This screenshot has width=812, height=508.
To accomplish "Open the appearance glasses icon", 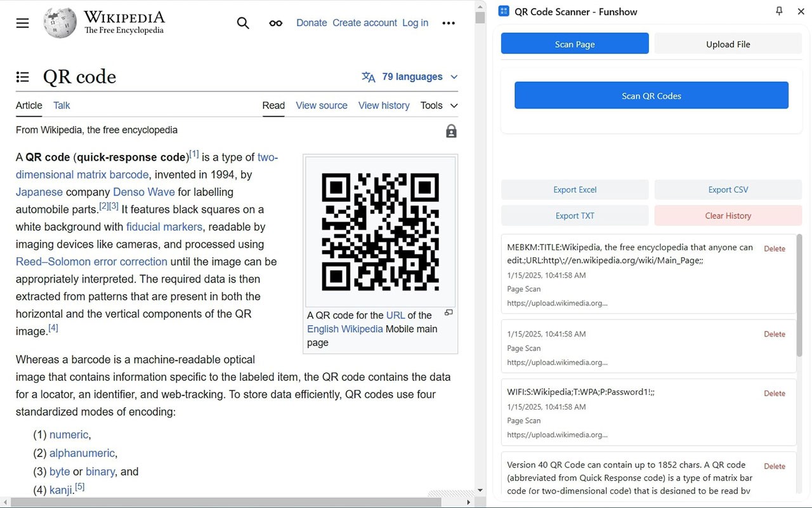I will coord(275,23).
